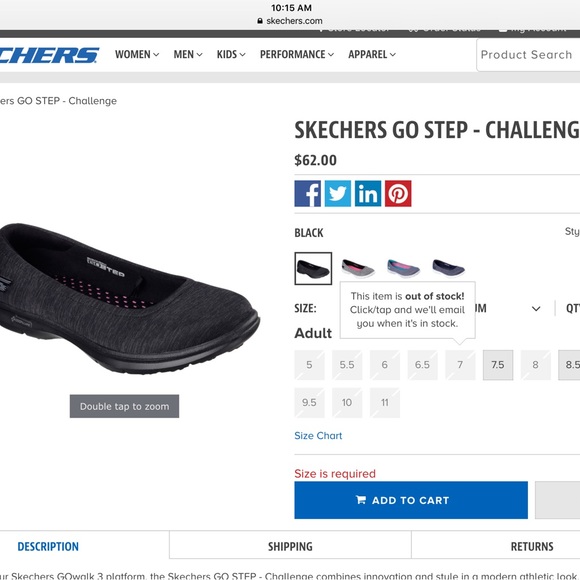The height and width of the screenshot is (580, 580).
Task: Choose size 5.5 option
Action: (x=347, y=365)
